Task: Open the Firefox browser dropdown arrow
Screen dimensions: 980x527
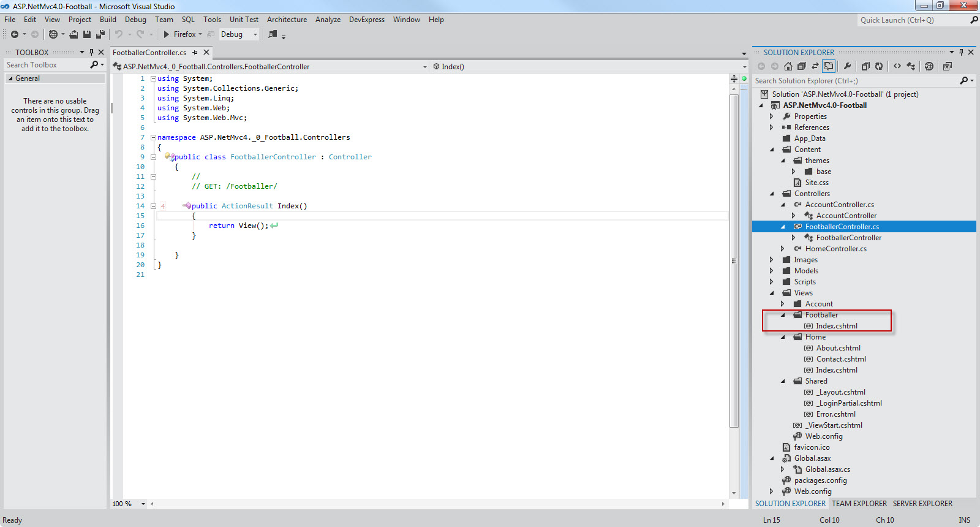Action: coord(200,34)
